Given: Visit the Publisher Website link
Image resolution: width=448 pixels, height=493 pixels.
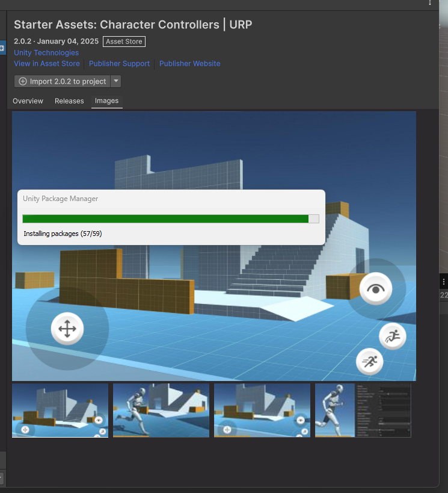Looking at the screenshot, I should coord(190,64).
